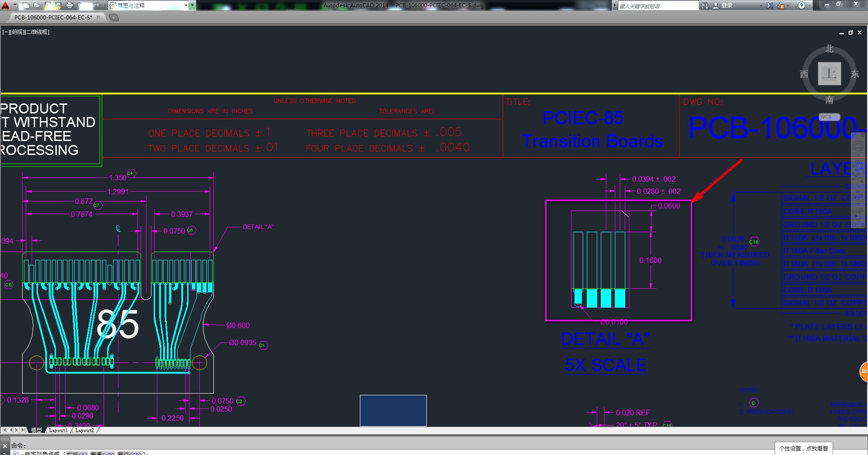Click the New drawing icon
This screenshot has width=868, height=455.
26,5
